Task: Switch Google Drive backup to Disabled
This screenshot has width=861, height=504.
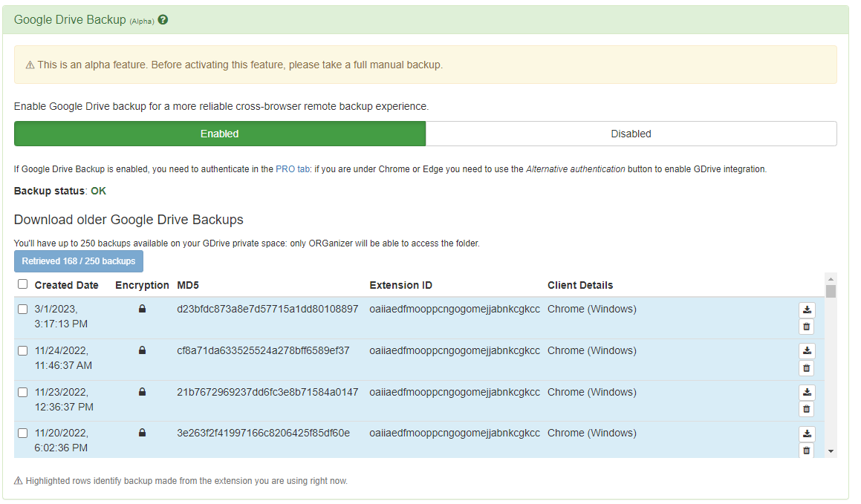Action: [631, 134]
